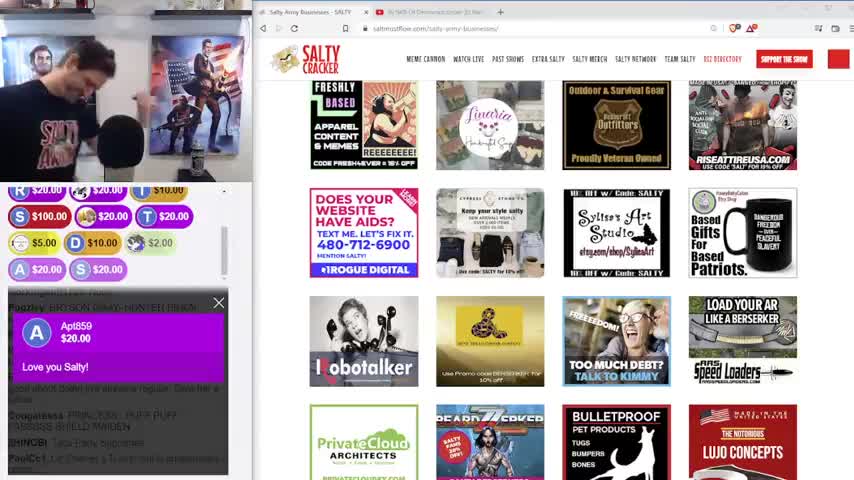This screenshot has width=854, height=480.
Task: Open the TEAM SALTY menu item
Action: click(x=680, y=59)
